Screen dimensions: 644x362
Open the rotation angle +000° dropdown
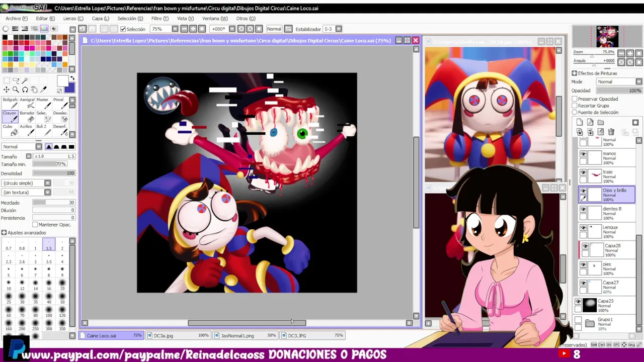click(x=232, y=29)
